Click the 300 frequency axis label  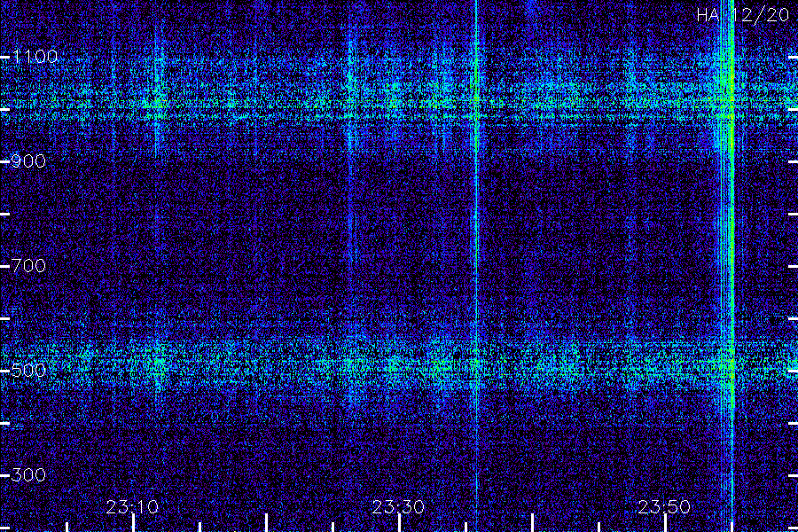pos(28,475)
